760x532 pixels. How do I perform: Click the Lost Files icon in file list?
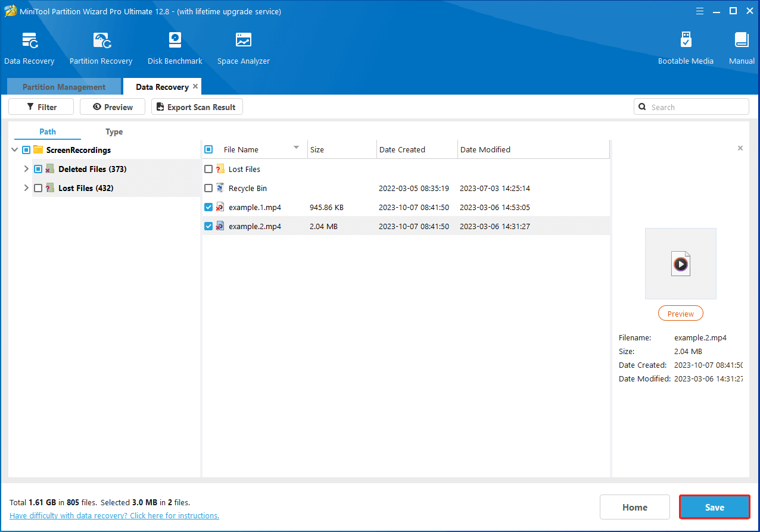220,169
